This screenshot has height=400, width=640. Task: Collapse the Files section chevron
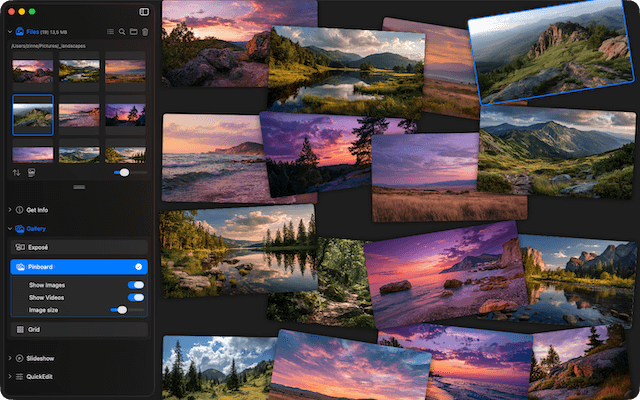point(9,32)
